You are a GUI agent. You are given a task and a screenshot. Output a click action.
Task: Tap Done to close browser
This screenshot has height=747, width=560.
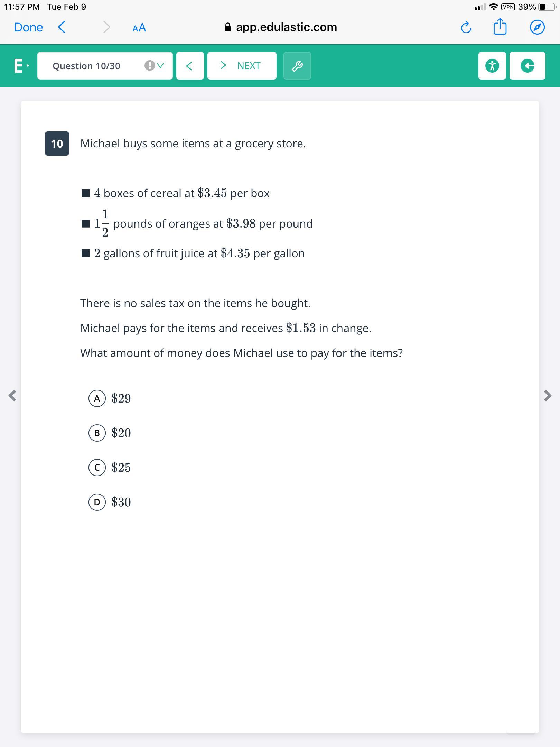pos(28,27)
